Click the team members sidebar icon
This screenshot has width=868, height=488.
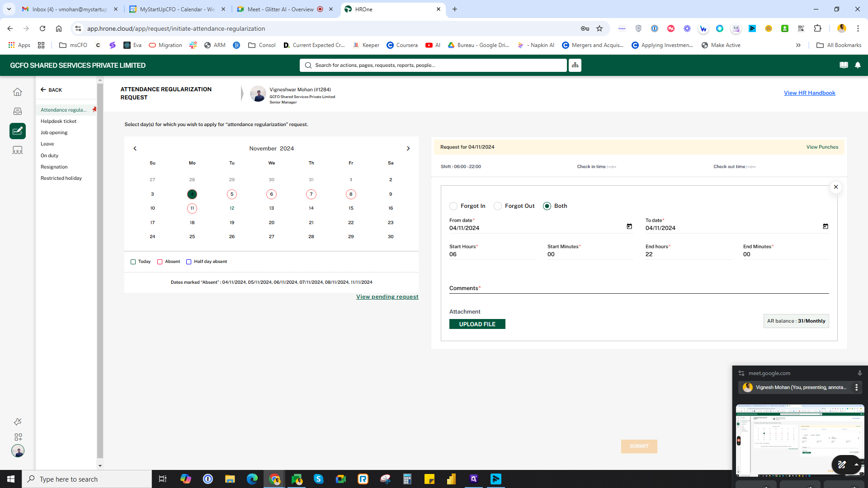coord(18,150)
